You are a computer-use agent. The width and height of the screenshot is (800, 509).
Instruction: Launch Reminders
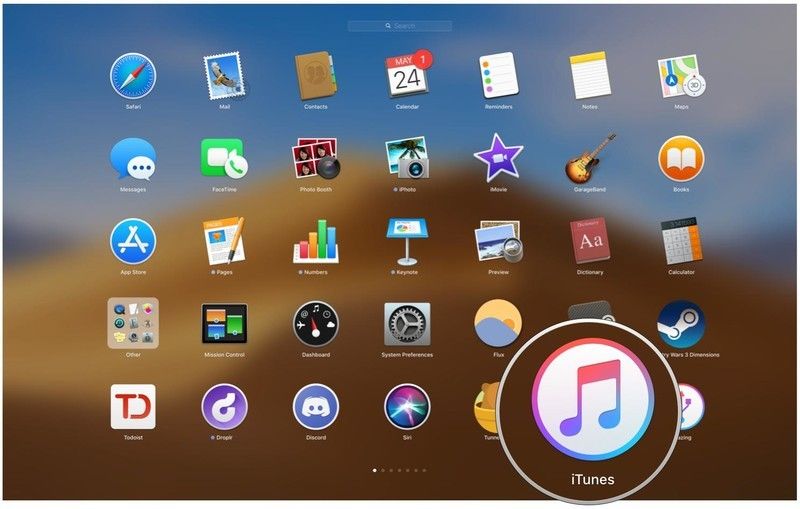498,75
